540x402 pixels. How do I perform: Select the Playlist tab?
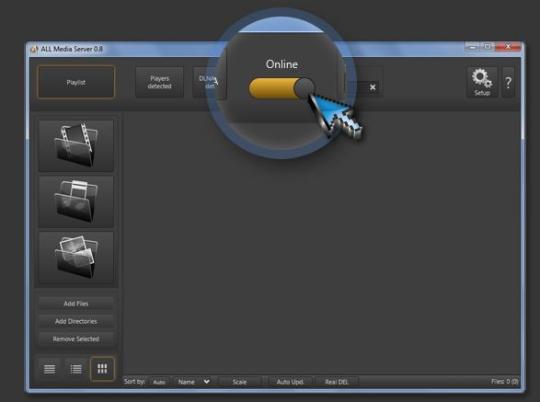[x=76, y=82]
